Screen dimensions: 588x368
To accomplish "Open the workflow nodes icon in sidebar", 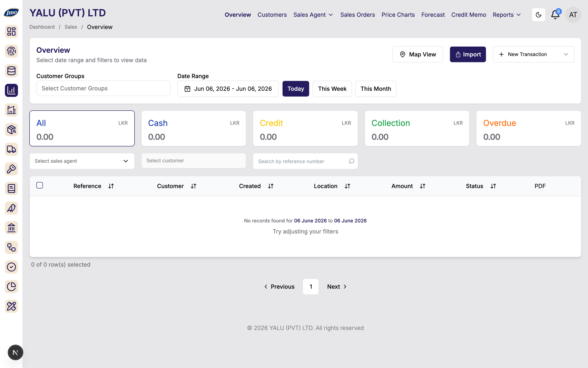I will tap(11, 248).
